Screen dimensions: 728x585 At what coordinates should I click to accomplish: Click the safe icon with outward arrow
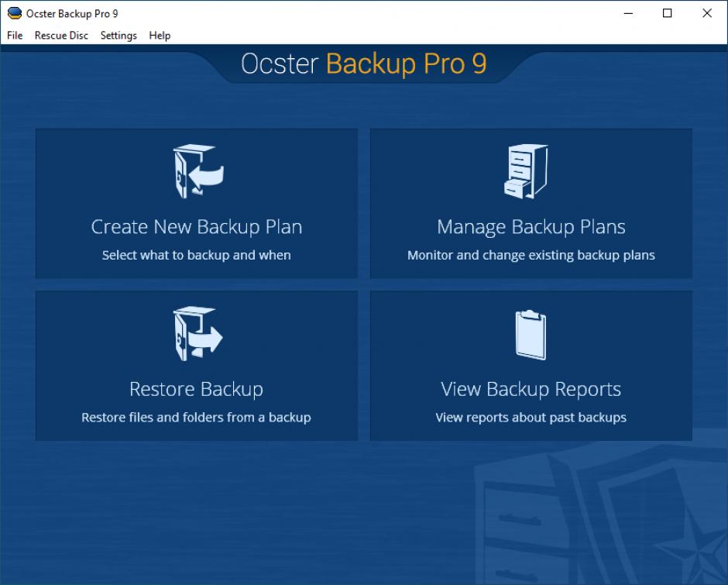197,334
